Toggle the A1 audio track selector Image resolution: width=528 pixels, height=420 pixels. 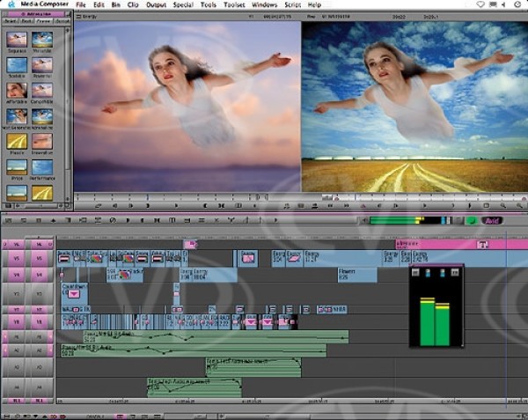coord(38,336)
